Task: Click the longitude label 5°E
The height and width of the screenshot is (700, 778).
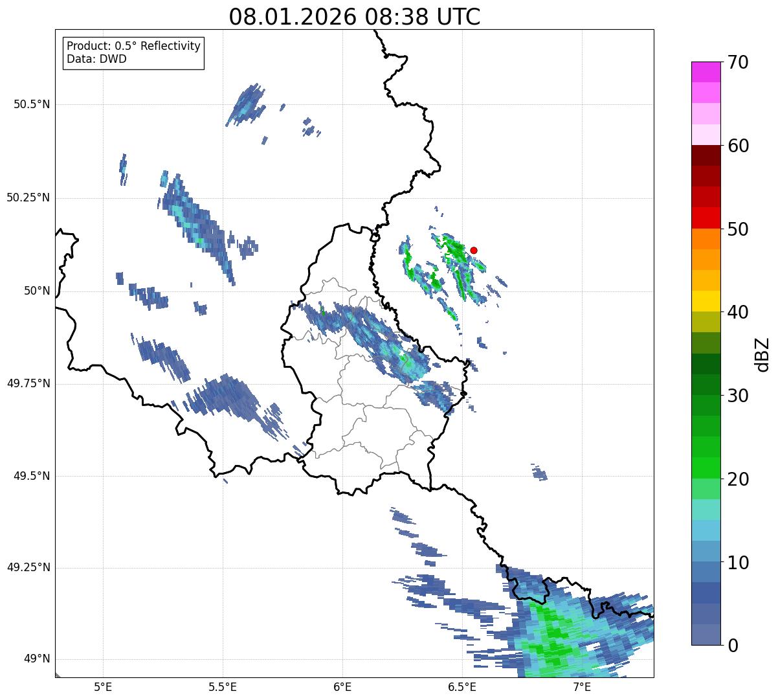Action: [103, 686]
